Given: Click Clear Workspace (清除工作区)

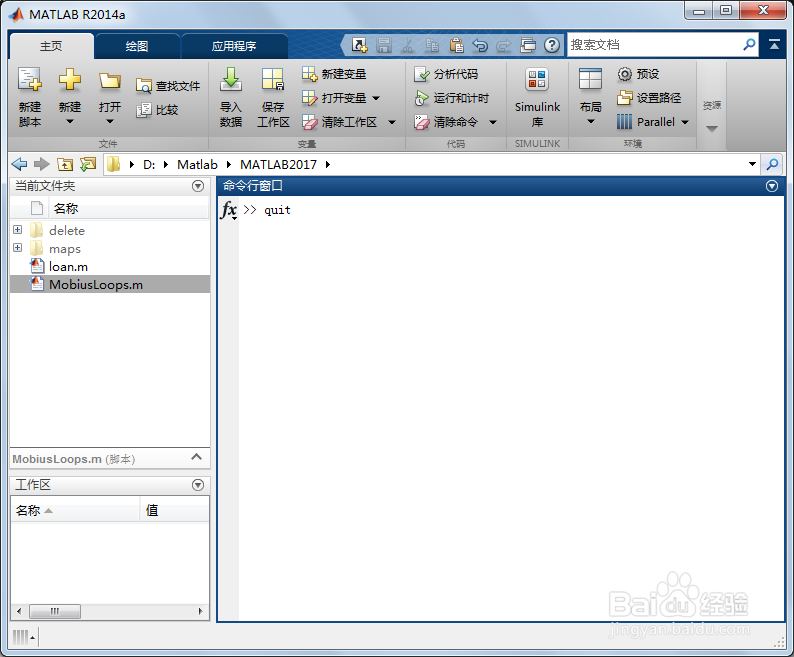Looking at the screenshot, I should coord(339,122).
